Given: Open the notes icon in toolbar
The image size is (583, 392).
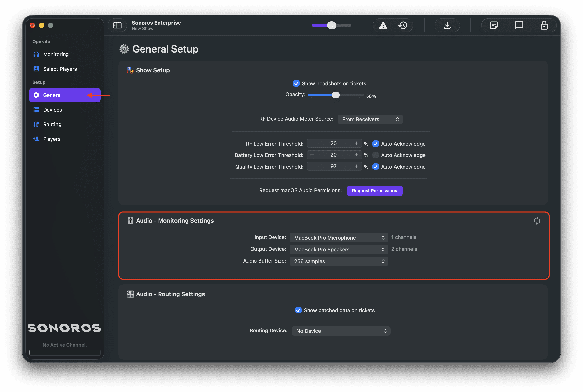Looking at the screenshot, I should tap(494, 26).
